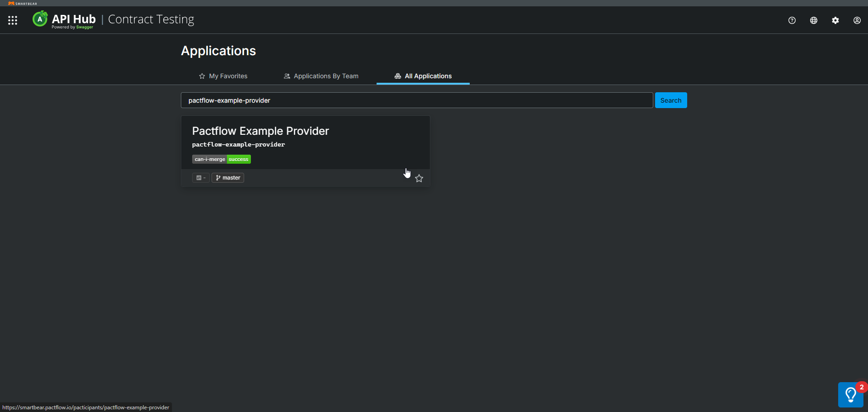Screen dimensions: 868x412
Task: Click the globe icon in header
Action: pyautogui.click(x=814, y=20)
